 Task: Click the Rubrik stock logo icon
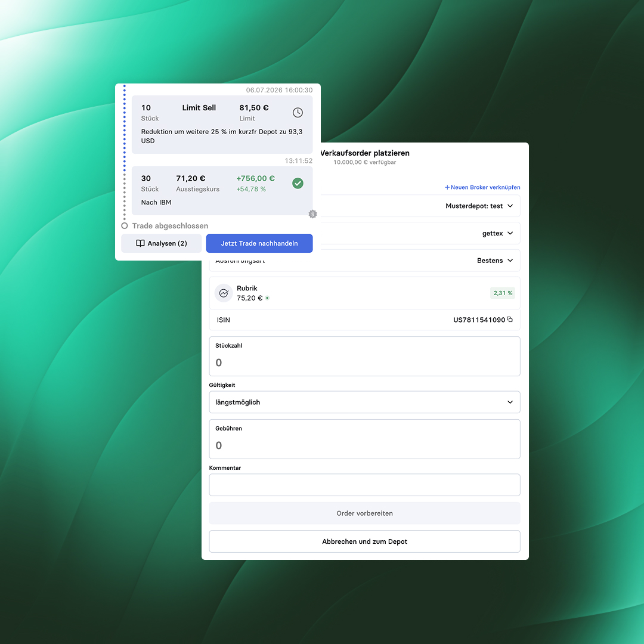click(224, 293)
